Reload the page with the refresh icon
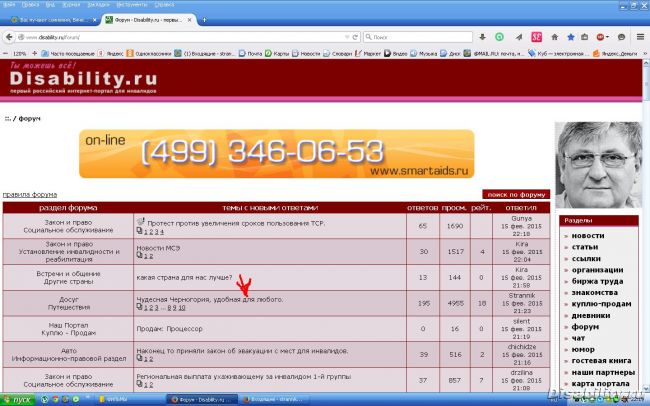Viewport: 650px width, 406px height. coord(355,37)
